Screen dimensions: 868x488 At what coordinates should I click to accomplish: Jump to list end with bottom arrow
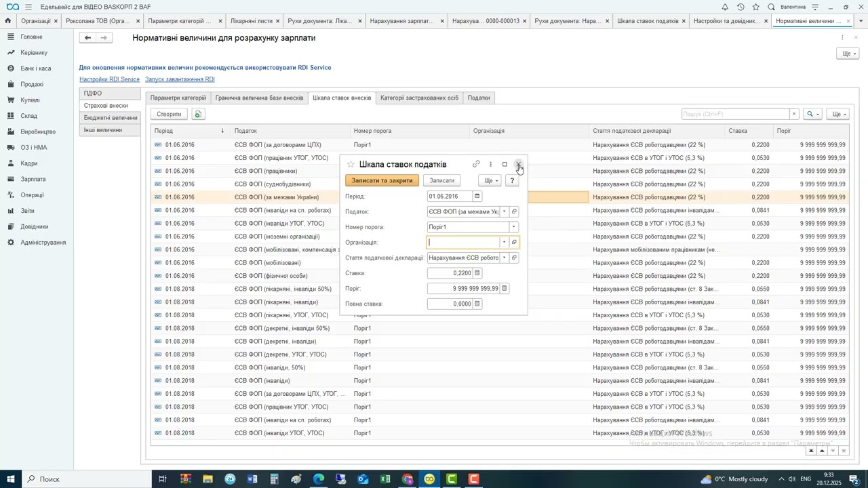click(x=844, y=451)
